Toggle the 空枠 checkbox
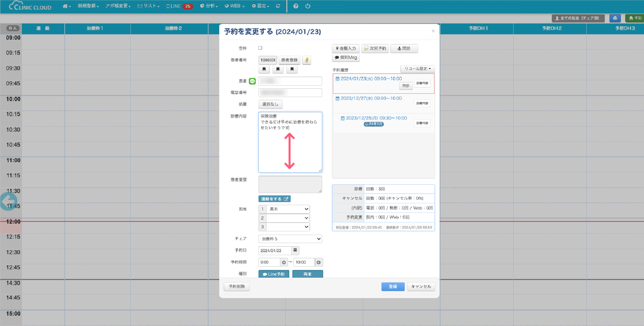644x326 pixels. [x=260, y=48]
